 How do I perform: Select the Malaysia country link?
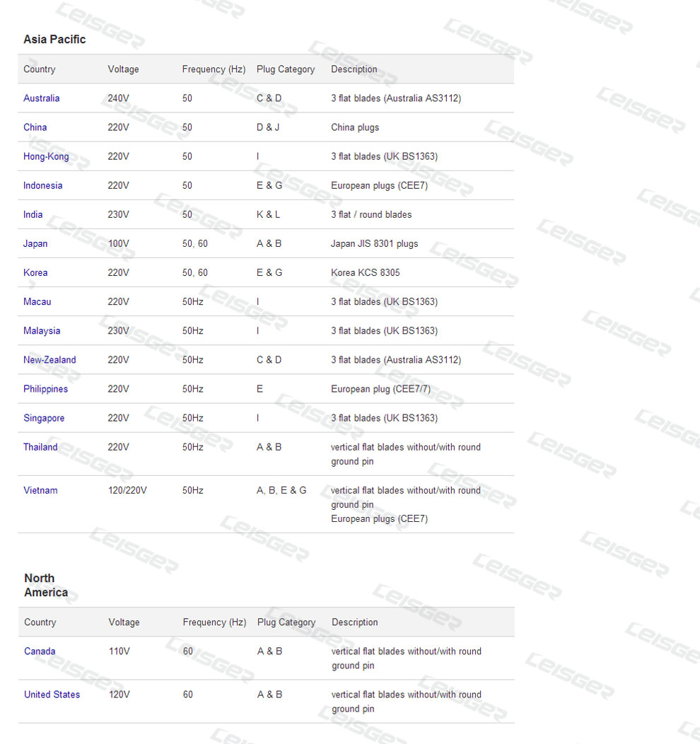click(x=42, y=330)
